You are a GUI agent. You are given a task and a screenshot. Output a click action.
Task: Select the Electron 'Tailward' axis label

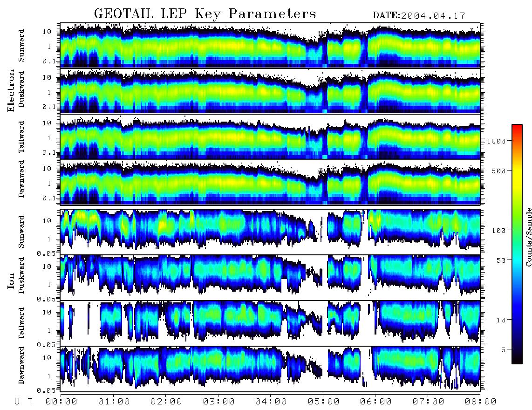(x=21, y=137)
